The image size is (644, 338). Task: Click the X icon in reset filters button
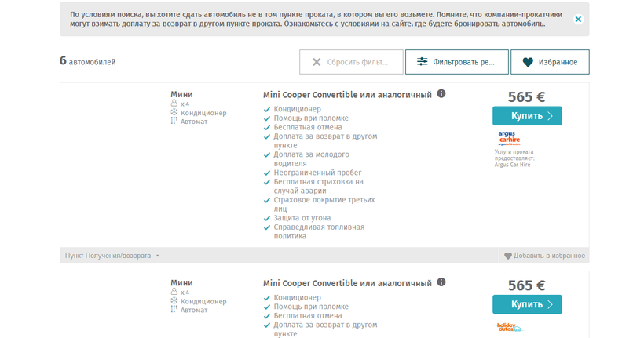click(x=317, y=62)
